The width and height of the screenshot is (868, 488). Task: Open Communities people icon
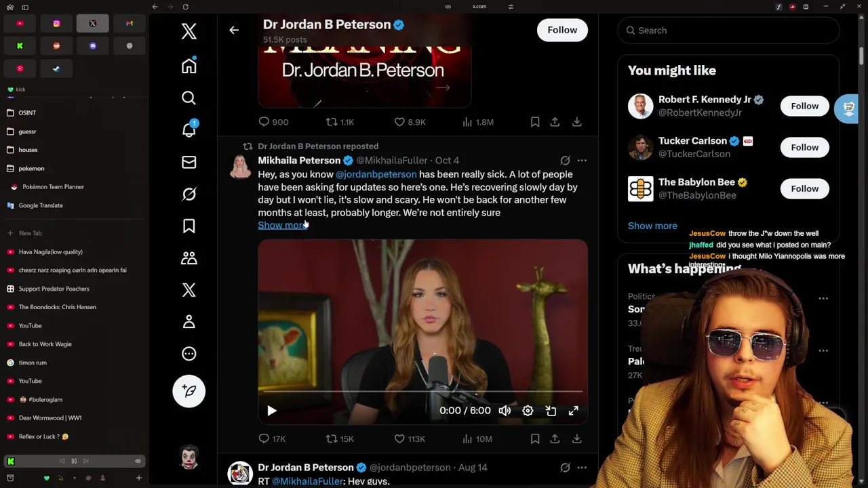[x=189, y=258]
